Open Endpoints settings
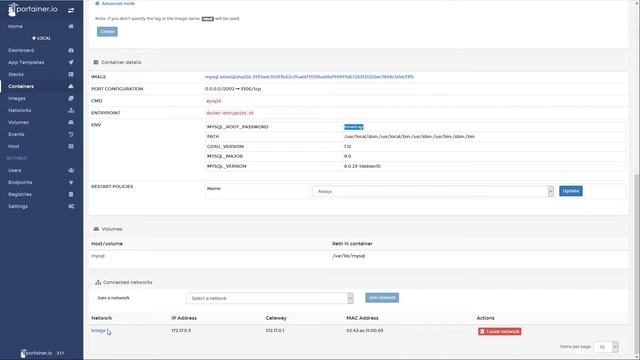Screen dimensions: 640x360 [x=20, y=182]
